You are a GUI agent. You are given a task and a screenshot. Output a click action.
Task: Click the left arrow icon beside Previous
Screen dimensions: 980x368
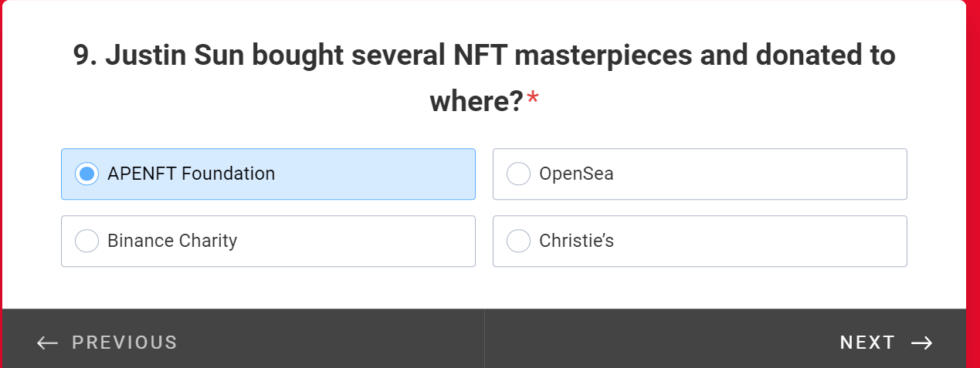pos(48,343)
